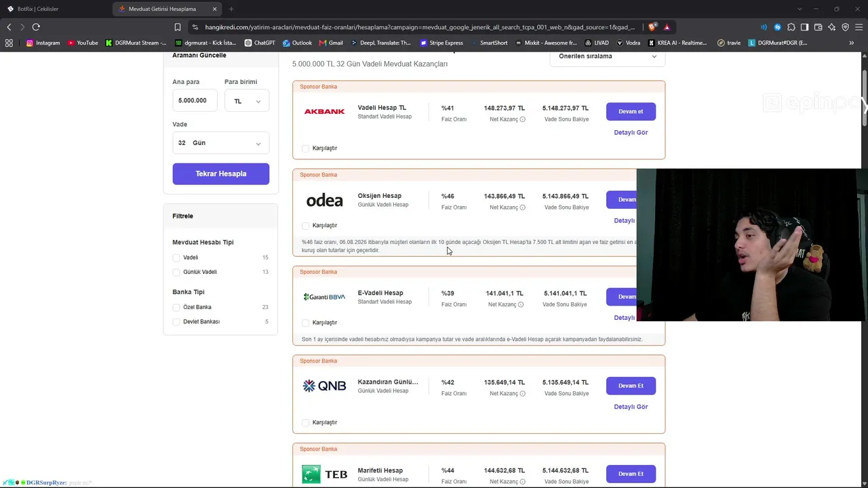This screenshot has width=868, height=488.
Task: Click the Ana para amount field
Action: pos(195,101)
